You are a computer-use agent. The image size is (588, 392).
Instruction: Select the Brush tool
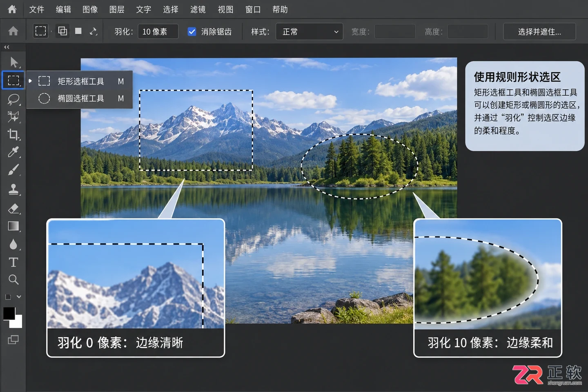[x=13, y=169]
